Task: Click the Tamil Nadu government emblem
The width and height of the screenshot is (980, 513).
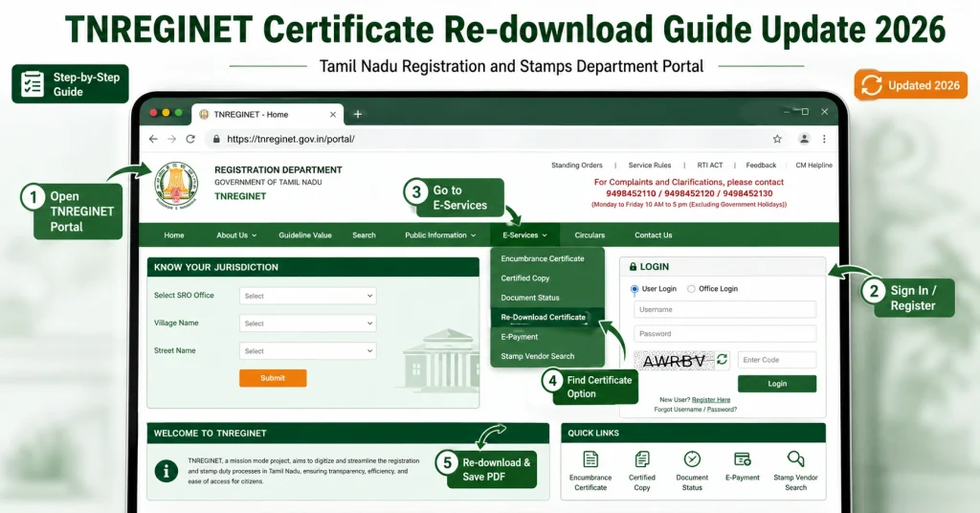Action: 176,185
